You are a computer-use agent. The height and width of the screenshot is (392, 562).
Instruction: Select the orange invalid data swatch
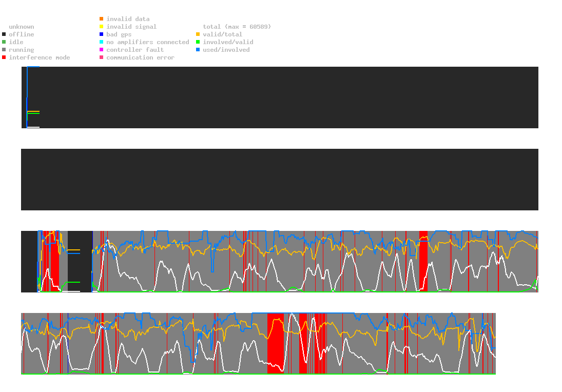pyautogui.click(x=102, y=19)
